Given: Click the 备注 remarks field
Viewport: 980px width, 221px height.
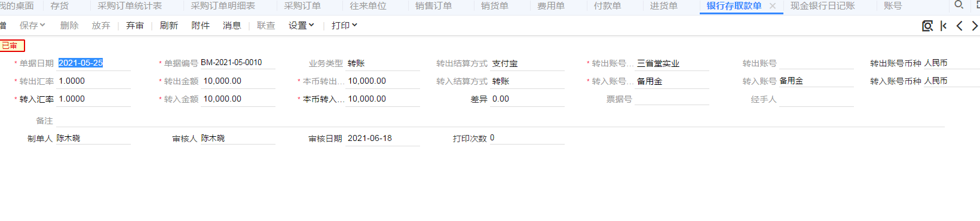Looking at the screenshot, I should 500,121.
